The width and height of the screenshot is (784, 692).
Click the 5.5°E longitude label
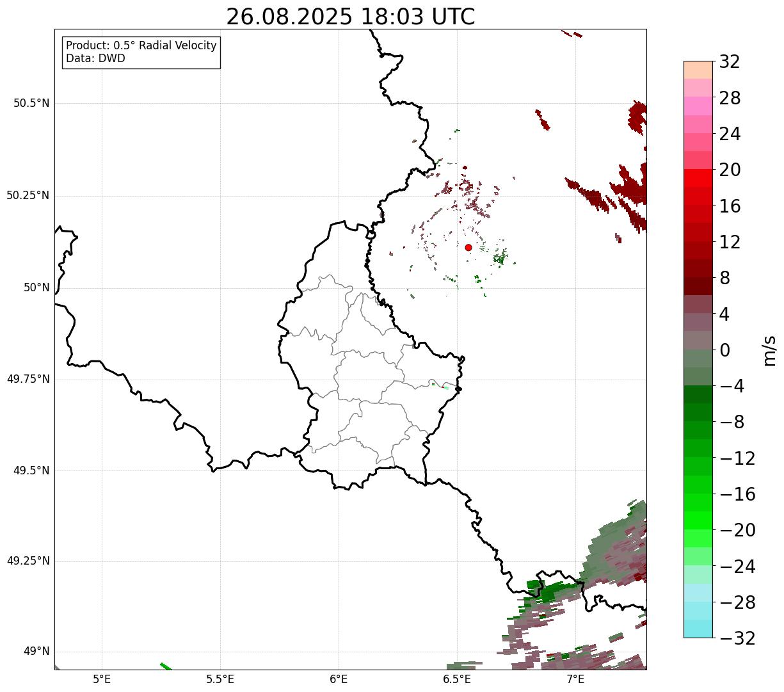click(x=220, y=679)
